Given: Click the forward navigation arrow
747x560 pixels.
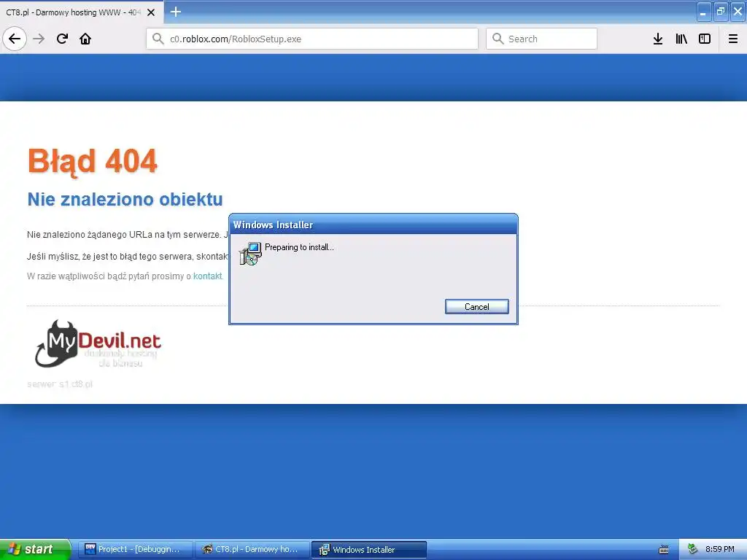Looking at the screenshot, I should [x=39, y=39].
